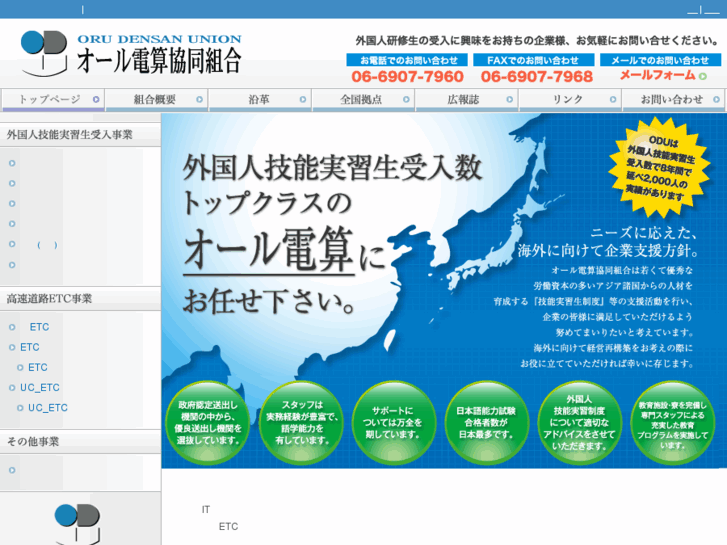
Task: Click the オール電算 banner headline
Action: tap(269, 250)
